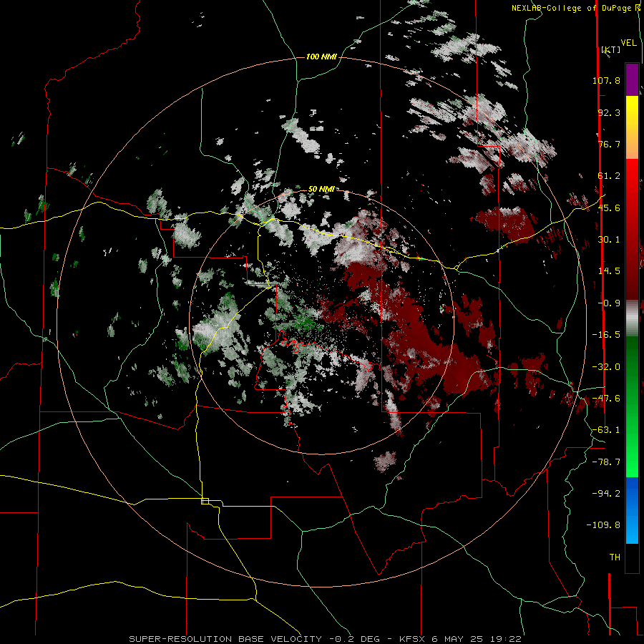Select the 45.6 value on the velocity scale
This screenshot has height=644, width=644.
point(609,208)
